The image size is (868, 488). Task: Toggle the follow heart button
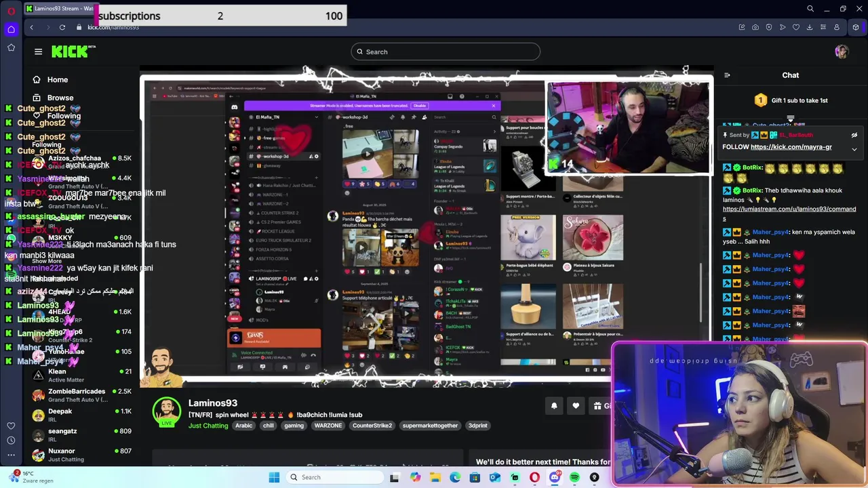click(x=576, y=406)
